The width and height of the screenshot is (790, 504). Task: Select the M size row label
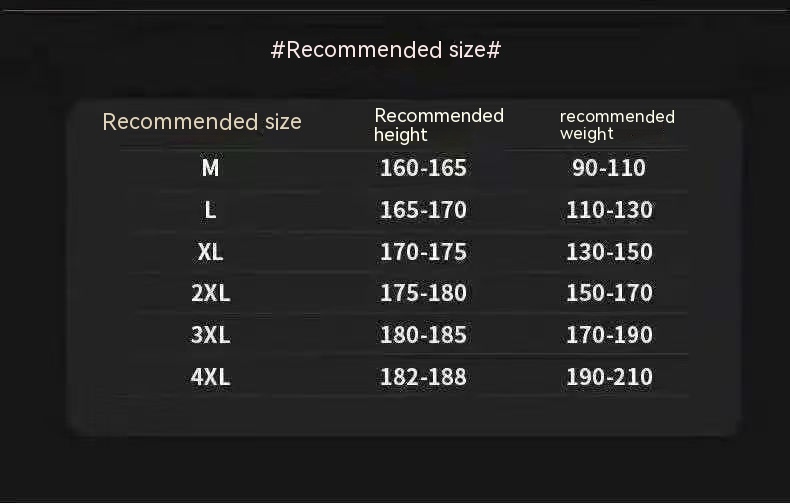click(x=210, y=168)
